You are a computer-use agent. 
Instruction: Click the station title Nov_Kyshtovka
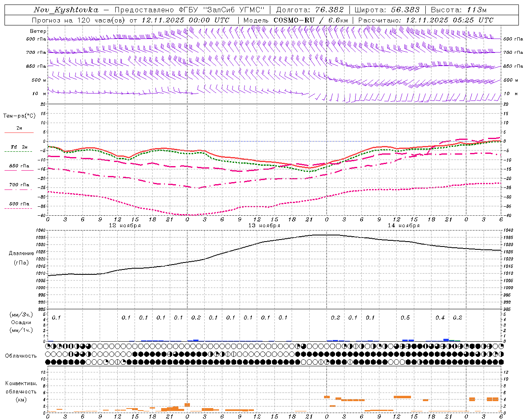pyautogui.click(x=66, y=10)
